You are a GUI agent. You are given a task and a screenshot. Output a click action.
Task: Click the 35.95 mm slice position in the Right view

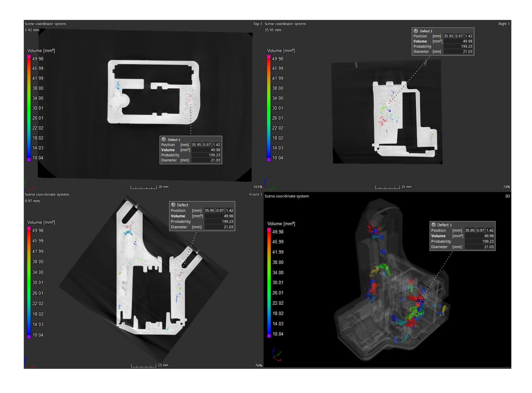(x=273, y=30)
